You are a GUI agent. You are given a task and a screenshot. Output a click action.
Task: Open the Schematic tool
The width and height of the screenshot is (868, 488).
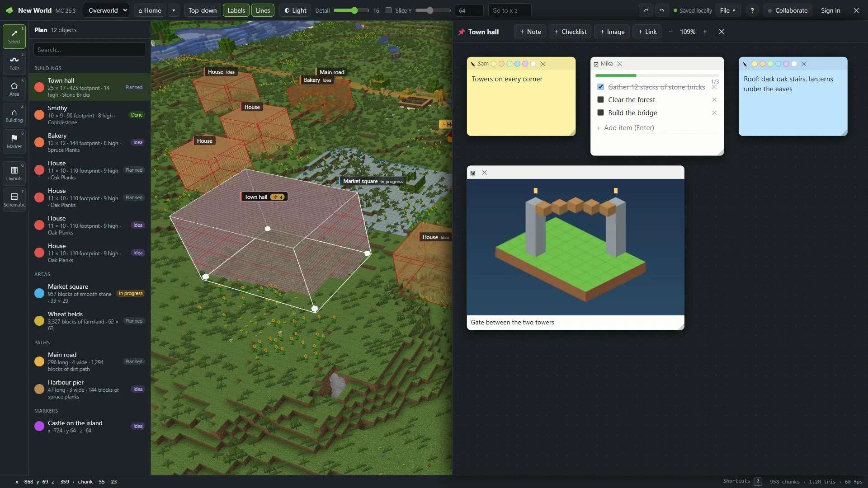coord(14,199)
